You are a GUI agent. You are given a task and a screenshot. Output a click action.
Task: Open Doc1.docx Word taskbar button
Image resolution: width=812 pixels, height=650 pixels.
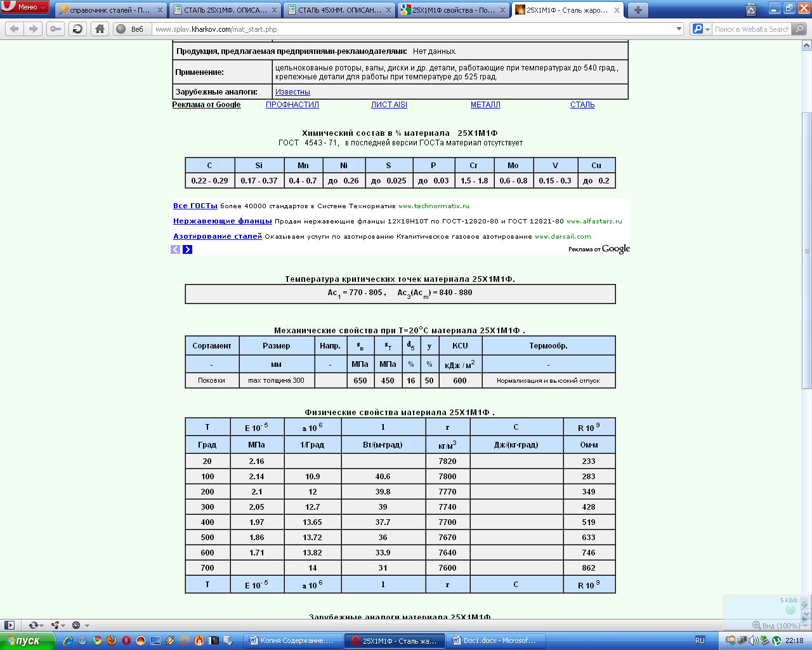(x=495, y=640)
